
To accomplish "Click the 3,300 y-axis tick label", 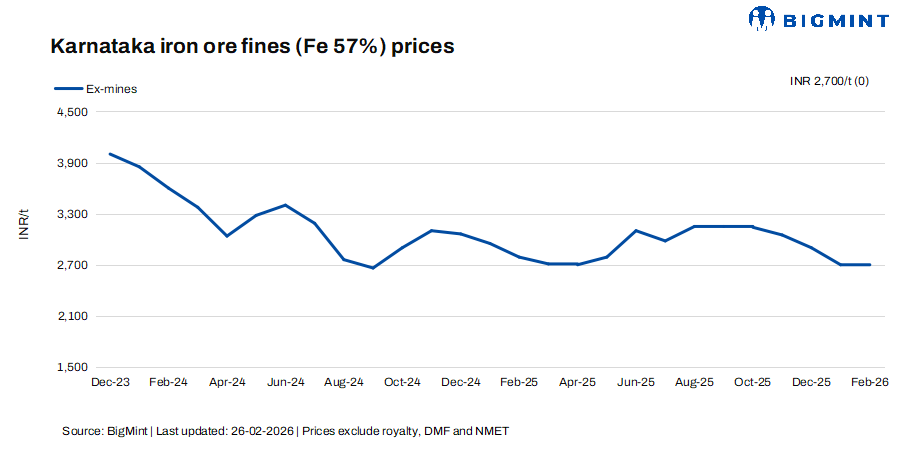I will point(76,214).
